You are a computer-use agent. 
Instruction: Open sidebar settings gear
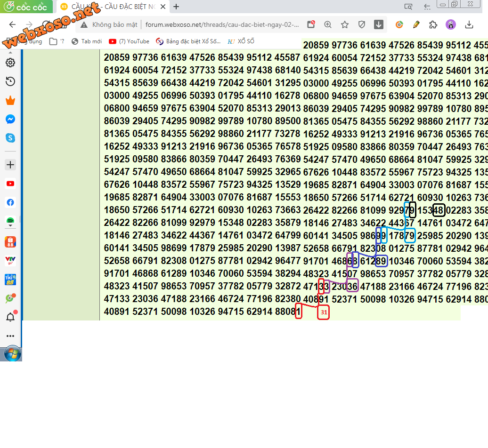(10, 63)
